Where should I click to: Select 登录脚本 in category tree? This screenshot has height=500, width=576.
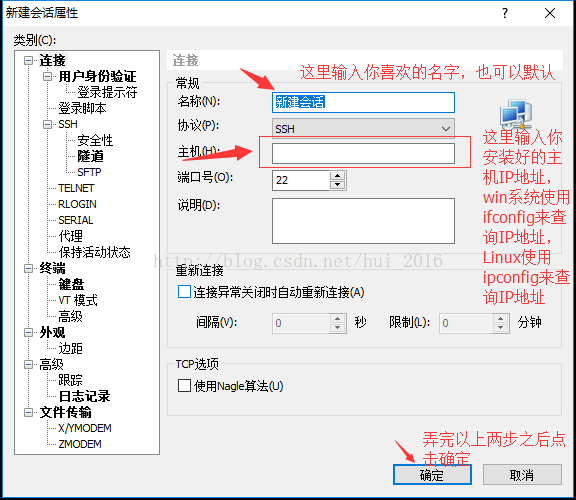(82, 108)
